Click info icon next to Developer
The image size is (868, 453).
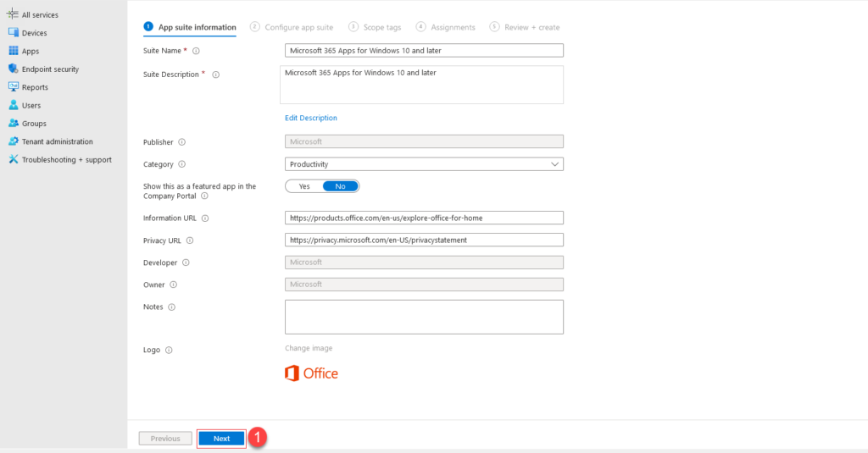186,262
